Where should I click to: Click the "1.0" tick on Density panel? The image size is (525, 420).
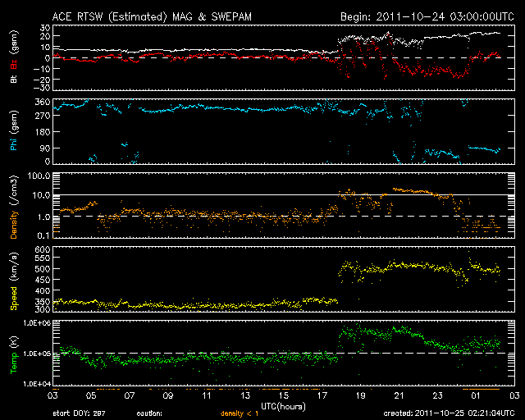click(x=43, y=217)
